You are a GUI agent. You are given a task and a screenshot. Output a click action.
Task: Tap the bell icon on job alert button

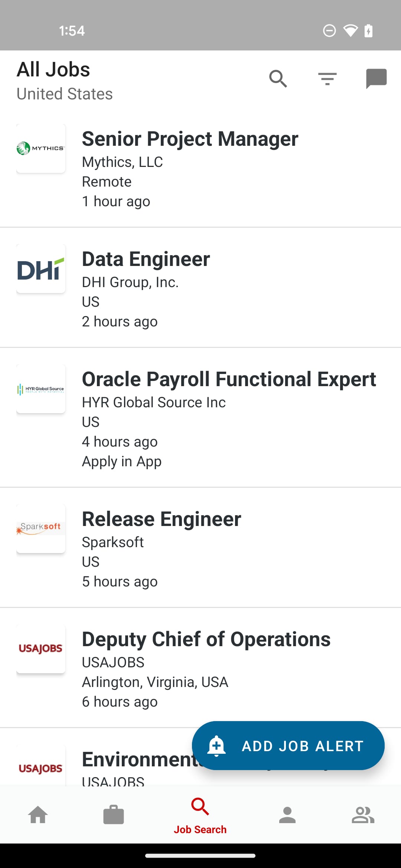[216, 746]
